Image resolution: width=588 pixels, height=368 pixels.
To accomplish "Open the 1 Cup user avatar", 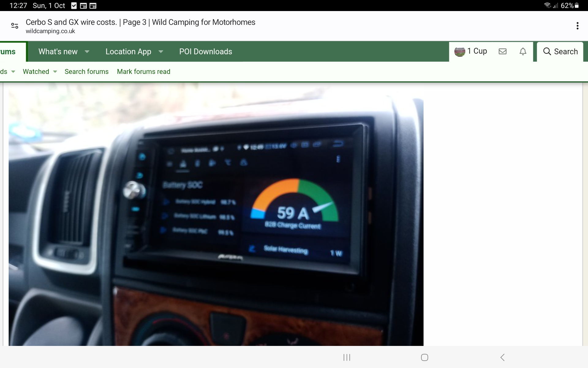I will pyautogui.click(x=460, y=52).
